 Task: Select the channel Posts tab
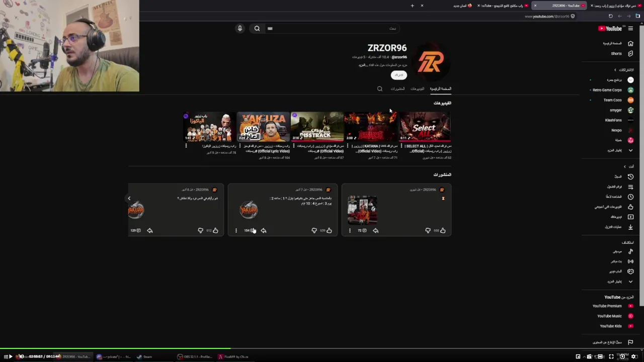[397, 89]
